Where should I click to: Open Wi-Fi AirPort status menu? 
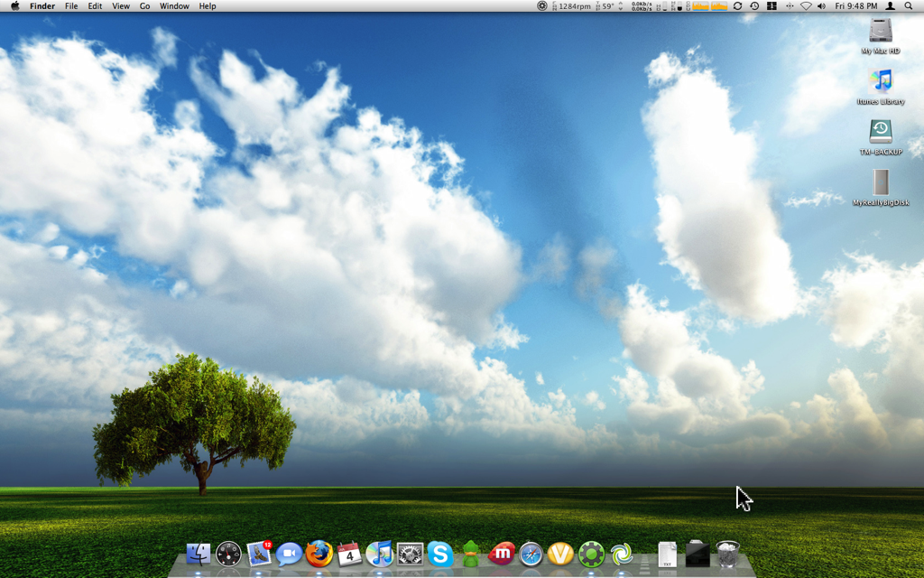click(x=806, y=6)
